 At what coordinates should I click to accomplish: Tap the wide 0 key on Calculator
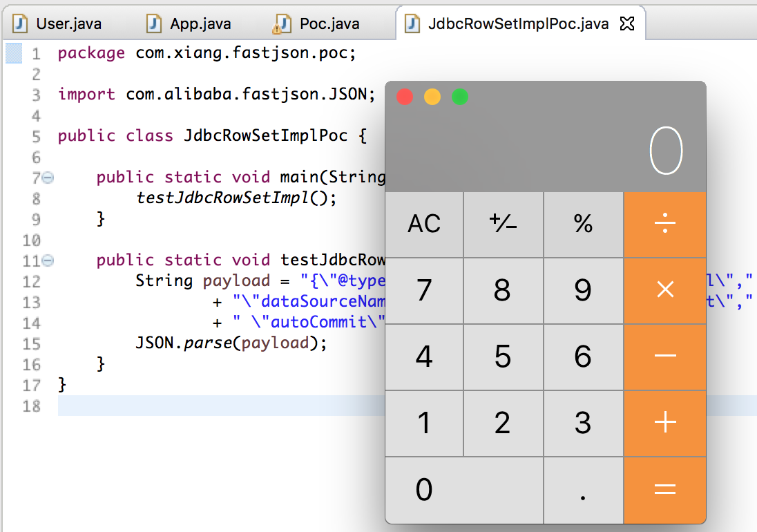coord(464,490)
